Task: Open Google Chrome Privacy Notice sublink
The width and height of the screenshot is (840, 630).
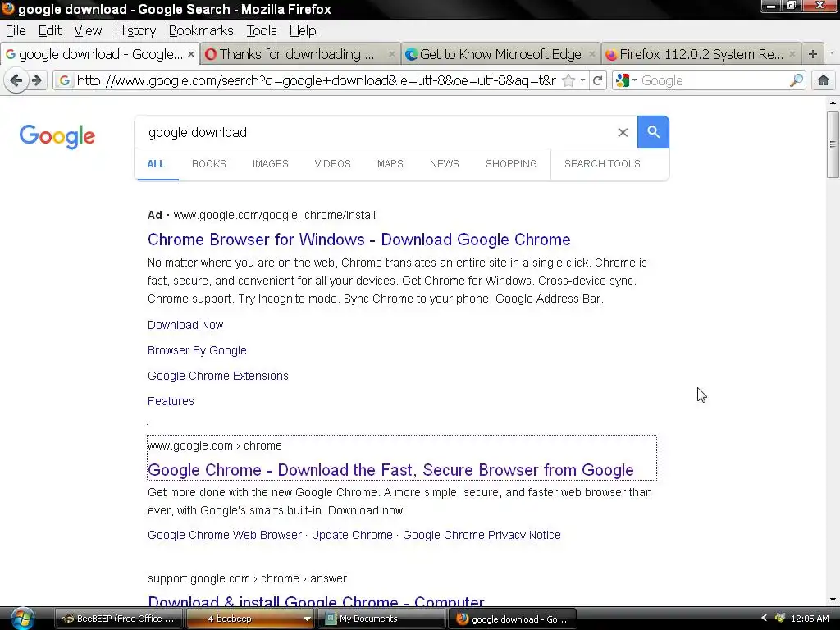Action: pos(482,535)
